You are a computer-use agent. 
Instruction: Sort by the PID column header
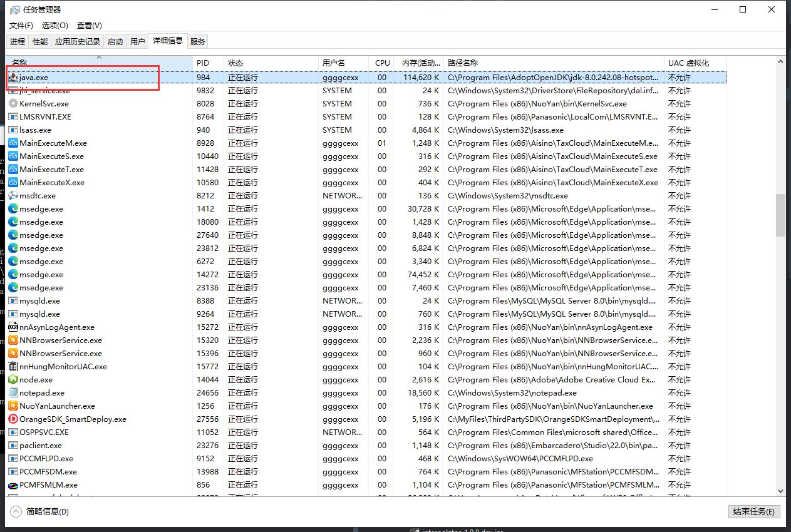coord(208,63)
